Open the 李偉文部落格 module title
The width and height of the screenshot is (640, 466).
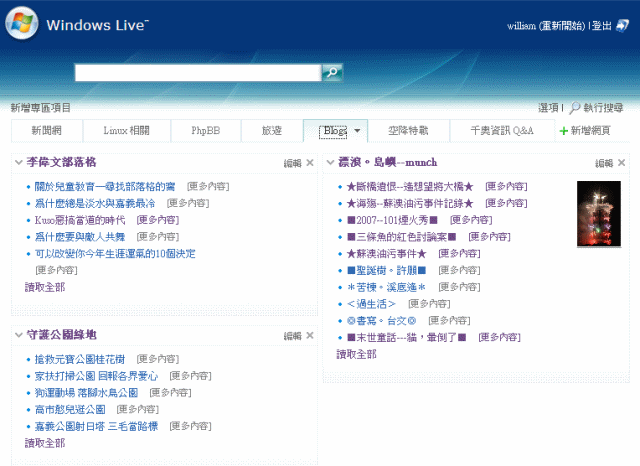point(61,162)
